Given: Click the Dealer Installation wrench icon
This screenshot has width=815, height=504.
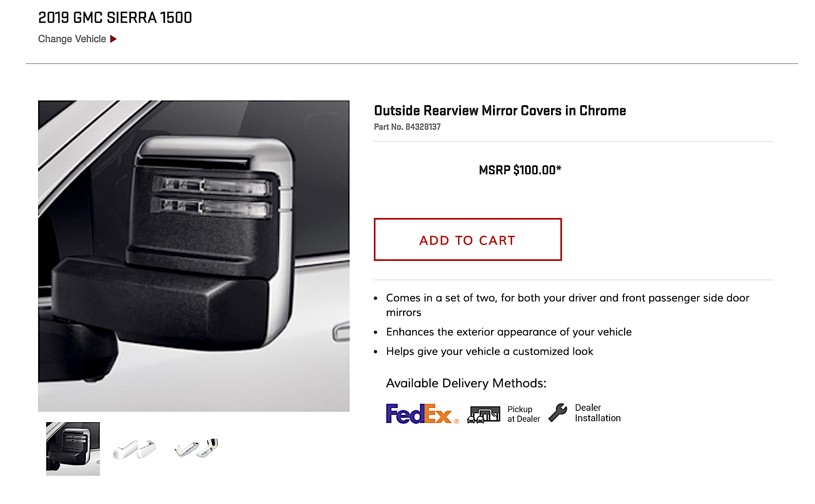Looking at the screenshot, I should pos(558,413).
